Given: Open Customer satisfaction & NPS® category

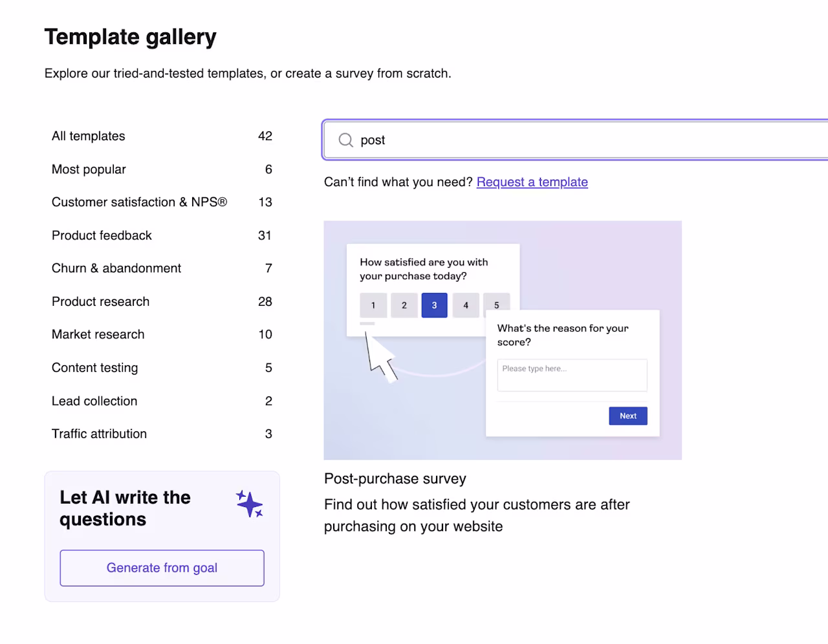Looking at the screenshot, I should pos(162,202).
